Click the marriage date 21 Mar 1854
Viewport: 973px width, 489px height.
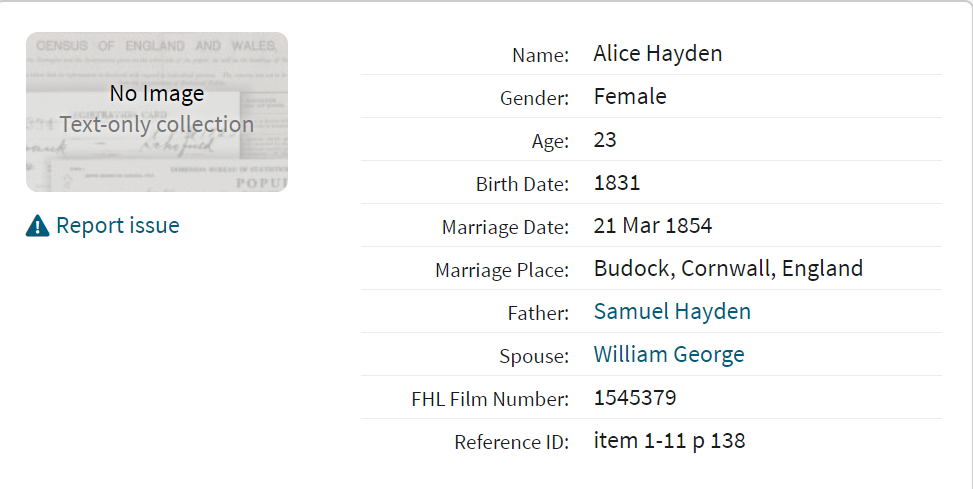click(652, 225)
